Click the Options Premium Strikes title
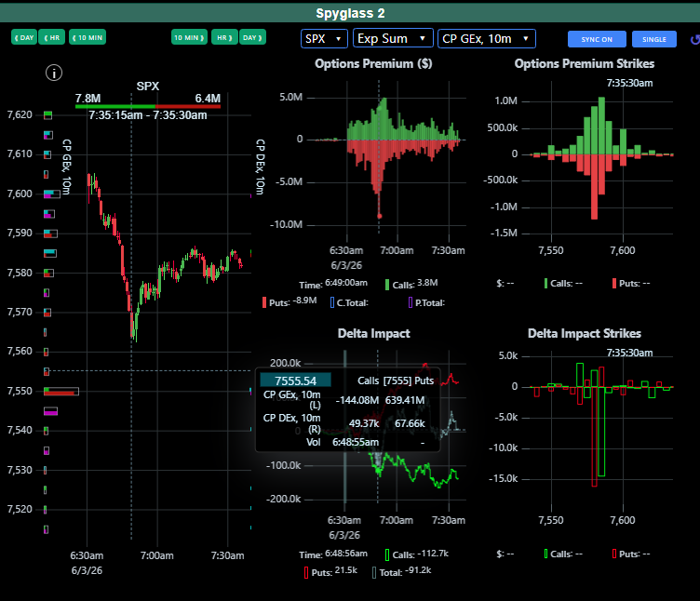 coord(585,64)
